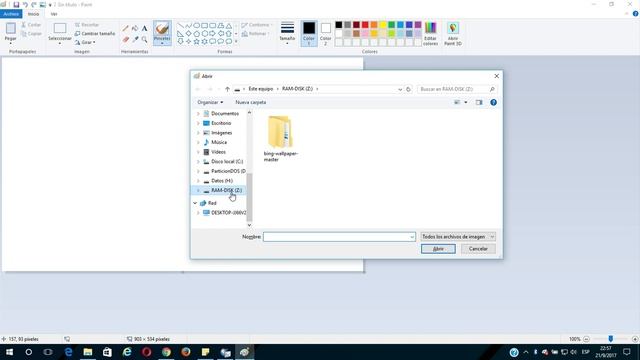Collapse the Red network node

(x=195, y=203)
